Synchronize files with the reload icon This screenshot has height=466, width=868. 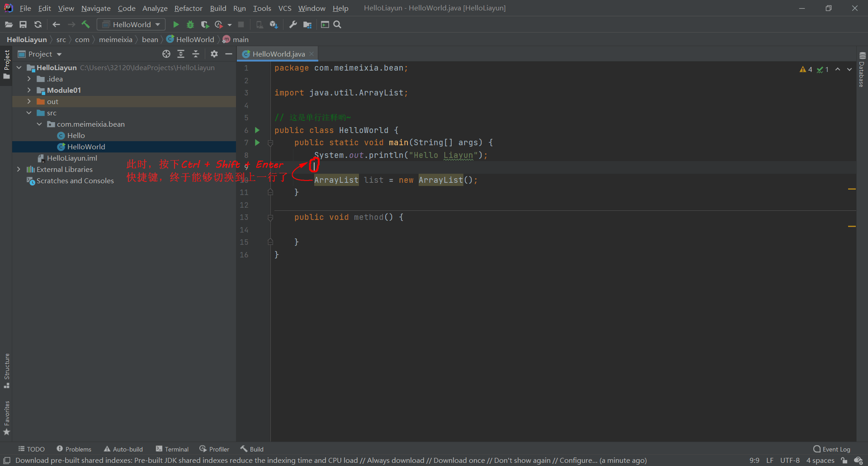(38, 24)
